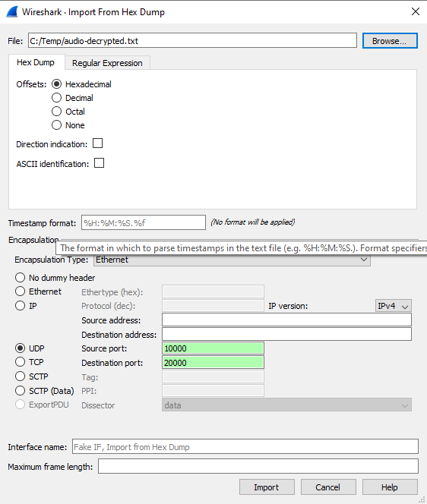The image size is (427, 504).
Task: Enable the Direction indication checkbox
Action: pyautogui.click(x=97, y=143)
